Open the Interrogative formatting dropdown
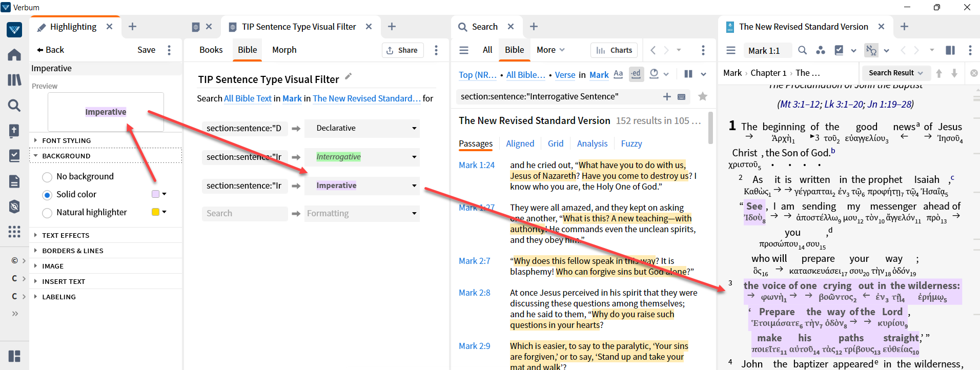980x370 pixels. 362,157
